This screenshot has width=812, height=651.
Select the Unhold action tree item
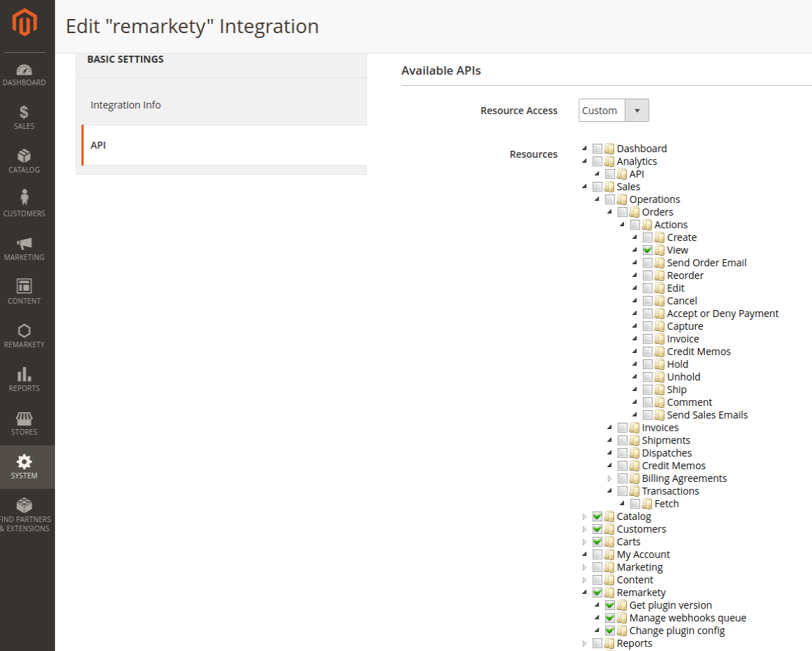(x=684, y=377)
